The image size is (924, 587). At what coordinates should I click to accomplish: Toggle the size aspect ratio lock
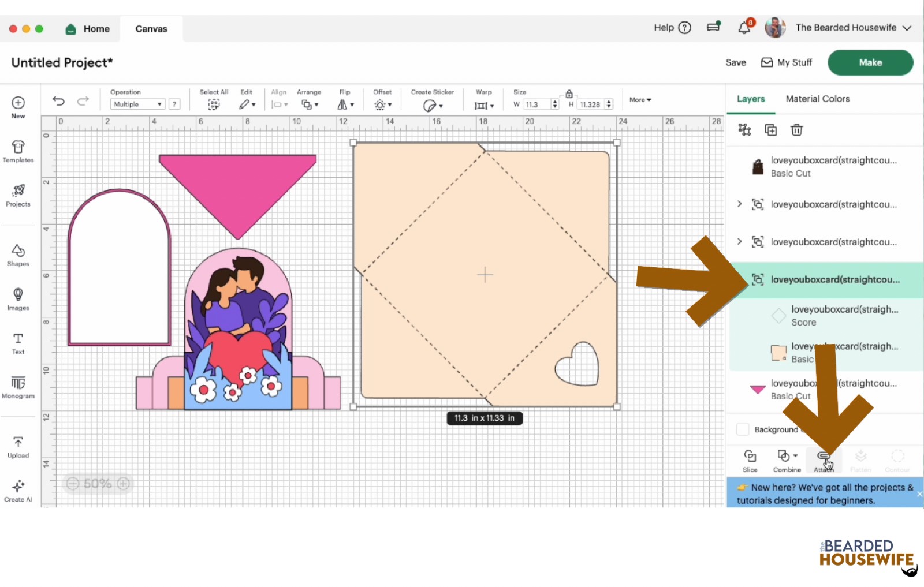569,93
